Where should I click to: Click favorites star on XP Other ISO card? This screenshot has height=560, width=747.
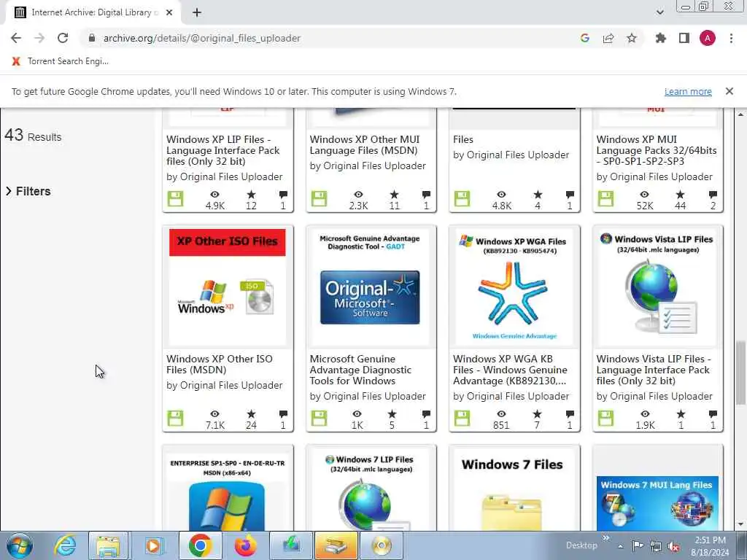(x=251, y=414)
